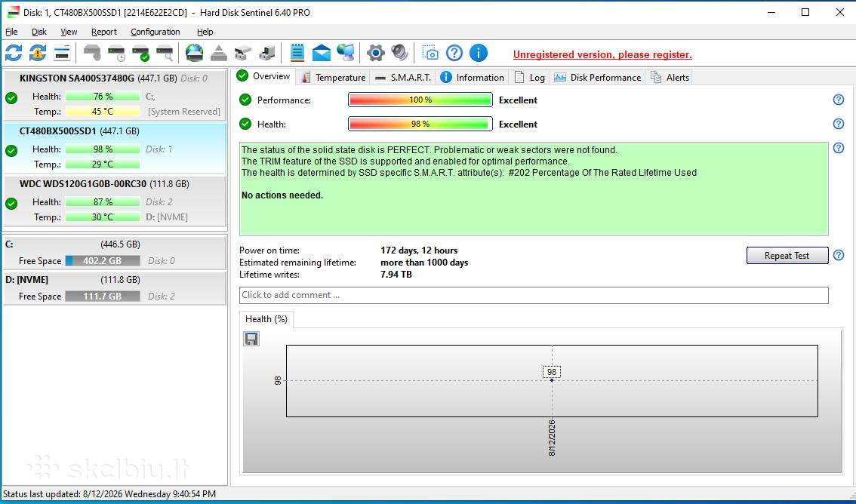Viewport: 856px width, 504px height.
Task: Switch to the Disk Performance tab
Action: [598, 78]
